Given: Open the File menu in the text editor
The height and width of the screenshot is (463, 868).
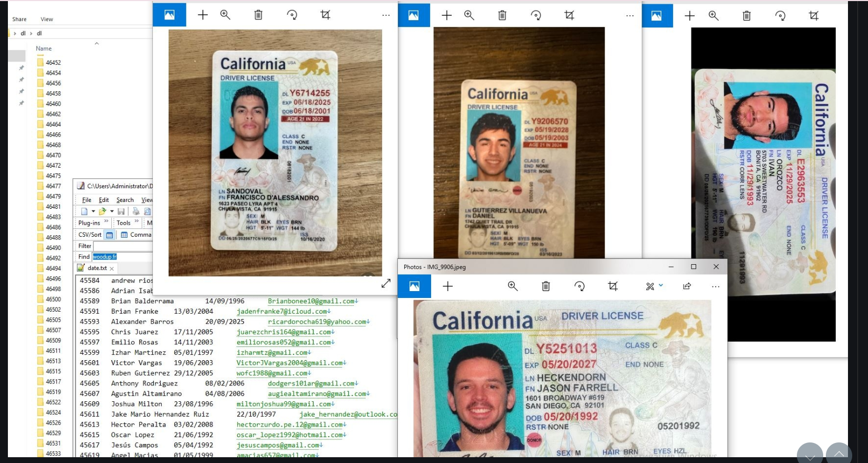Looking at the screenshot, I should point(87,200).
